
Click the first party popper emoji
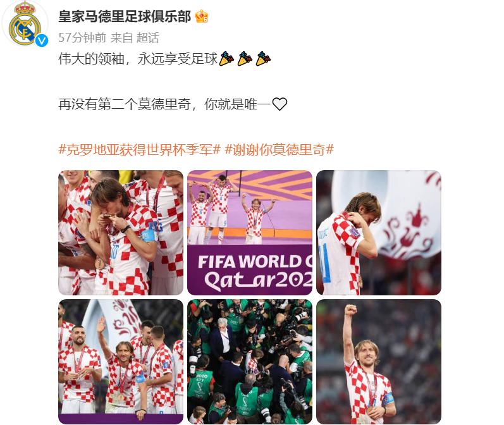(226, 59)
